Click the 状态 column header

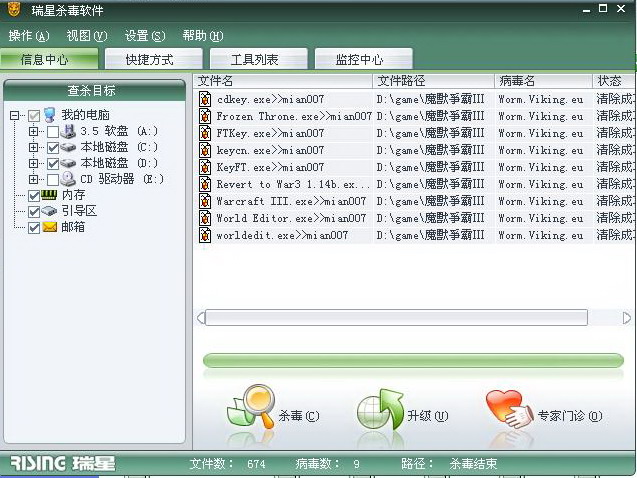point(614,81)
